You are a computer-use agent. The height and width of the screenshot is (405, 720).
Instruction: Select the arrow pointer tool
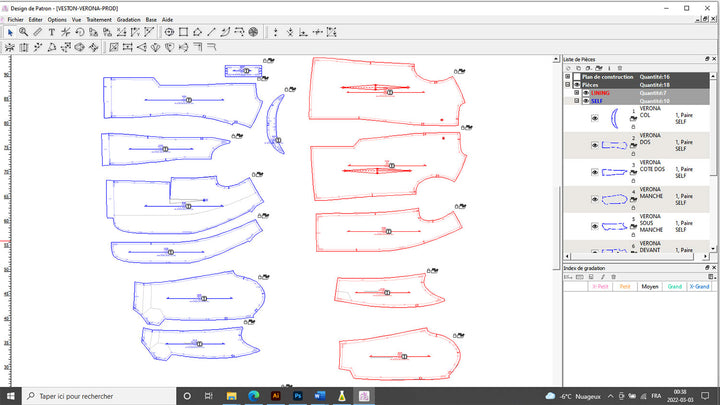click(x=10, y=32)
